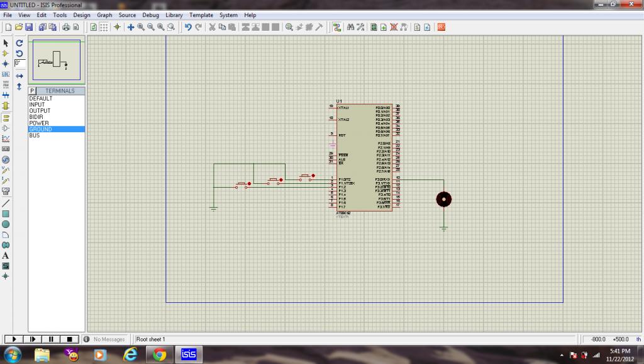The height and width of the screenshot is (364, 644).
Task: Select the Selection Mode arrow tool
Action: click(6, 43)
